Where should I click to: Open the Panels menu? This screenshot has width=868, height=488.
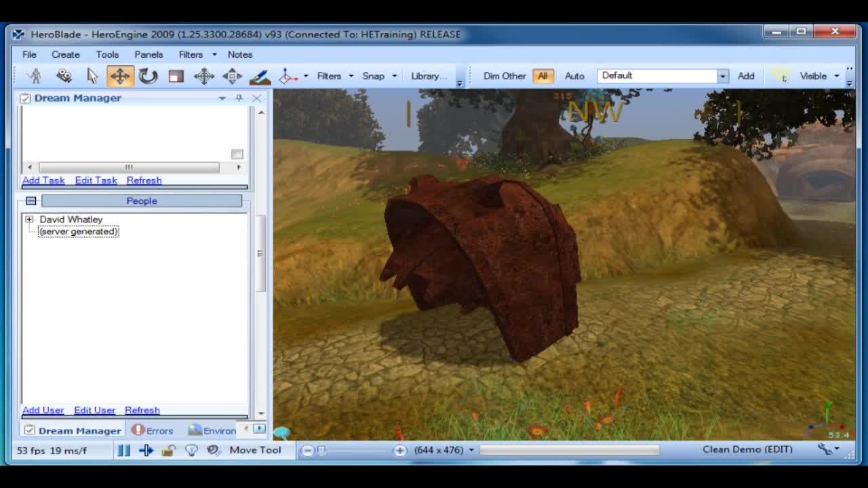click(149, 54)
